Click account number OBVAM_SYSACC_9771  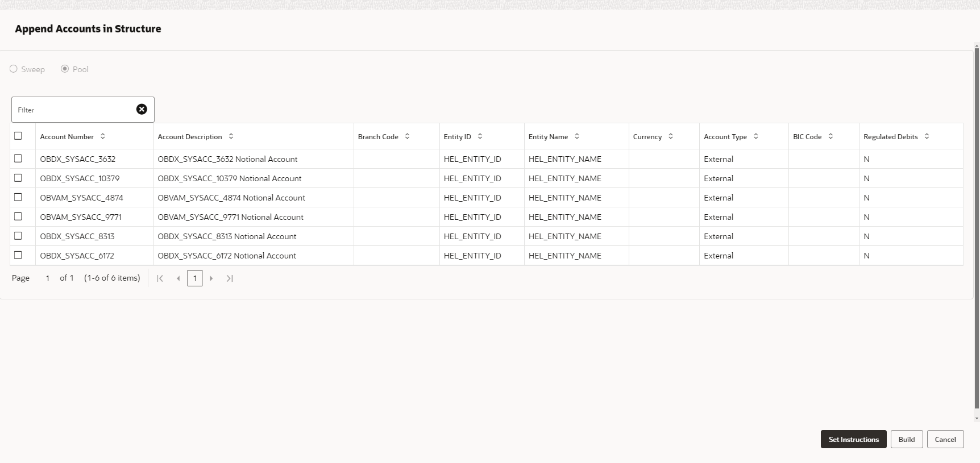(81, 217)
